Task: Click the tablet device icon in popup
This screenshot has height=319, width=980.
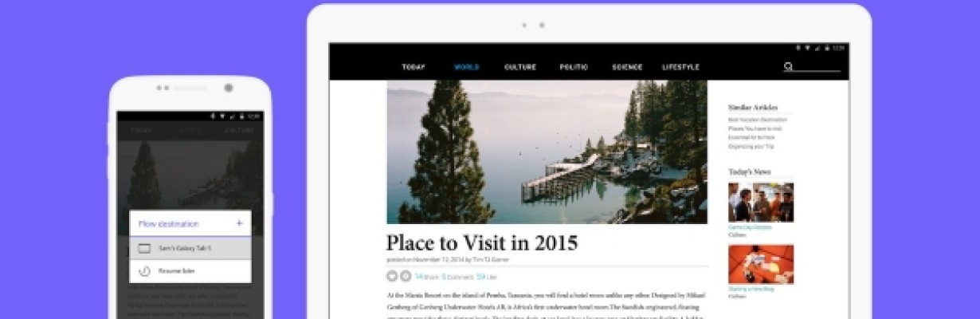Action: (x=144, y=248)
